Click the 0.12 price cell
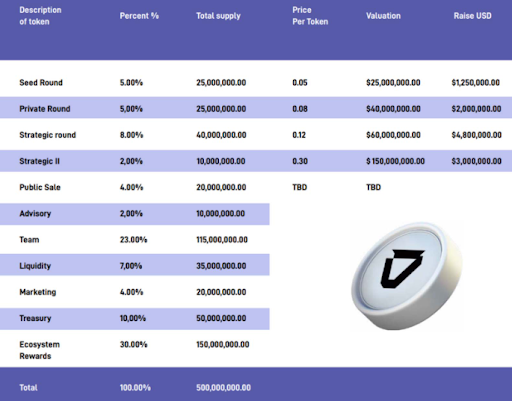 (299, 135)
